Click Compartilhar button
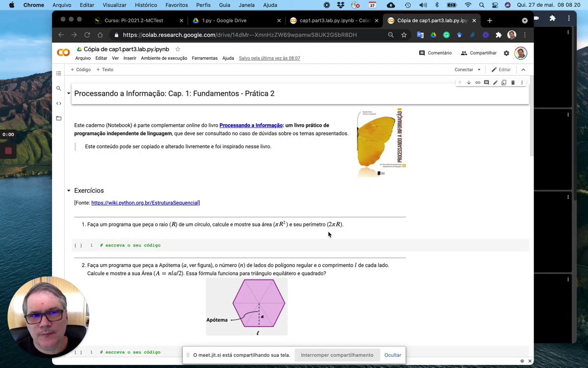588x368 pixels. pyautogui.click(x=479, y=53)
